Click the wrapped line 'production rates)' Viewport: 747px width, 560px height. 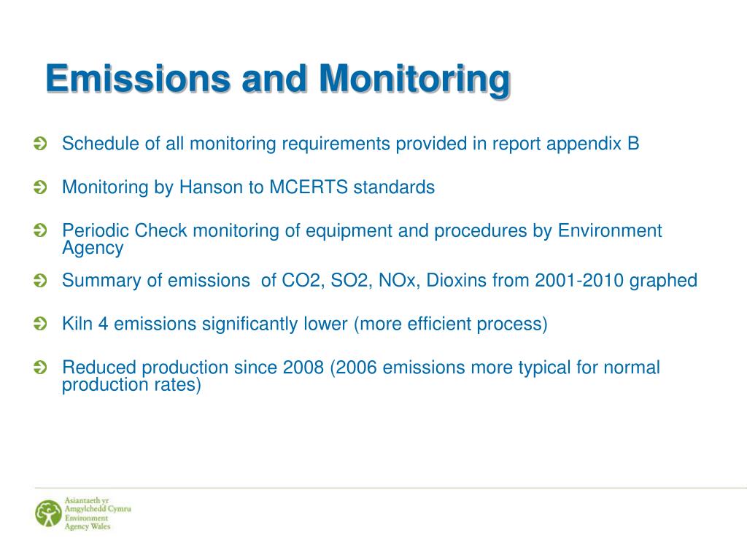tap(131, 385)
